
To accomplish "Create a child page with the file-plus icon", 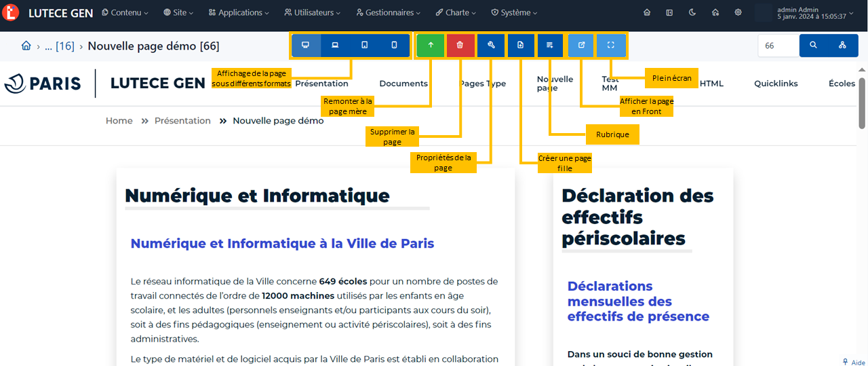I will click(520, 45).
